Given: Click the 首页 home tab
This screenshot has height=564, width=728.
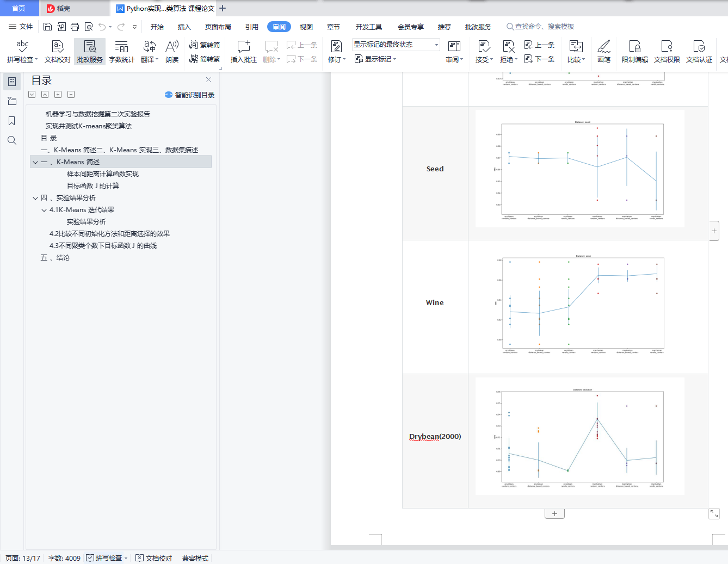Looking at the screenshot, I should [19, 8].
